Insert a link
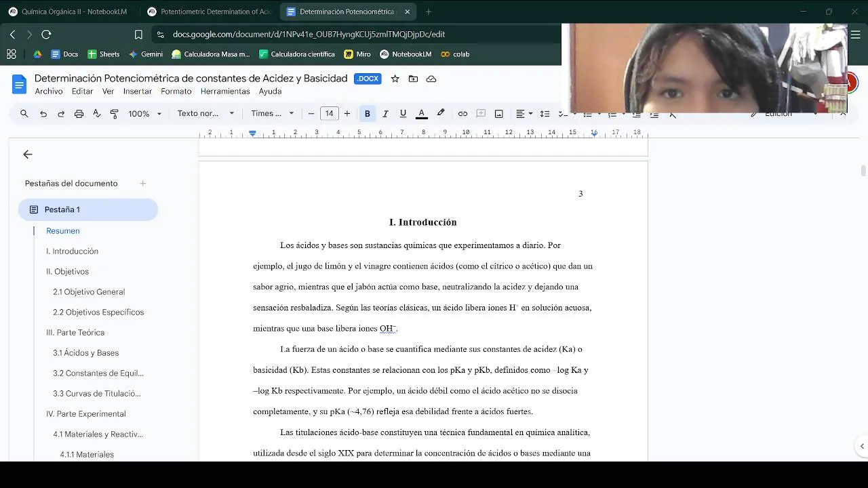This screenshot has height=488, width=868. pyautogui.click(x=462, y=114)
